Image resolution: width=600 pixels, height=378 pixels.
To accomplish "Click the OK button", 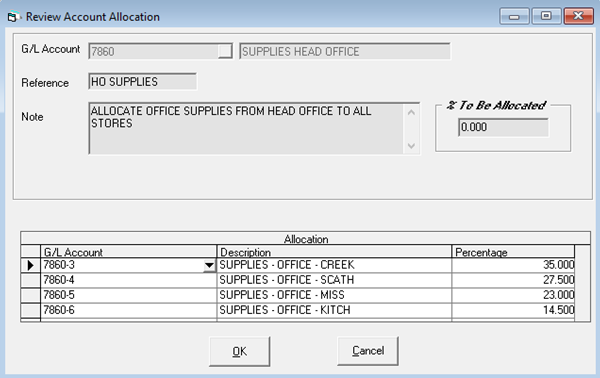I will [240, 351].
